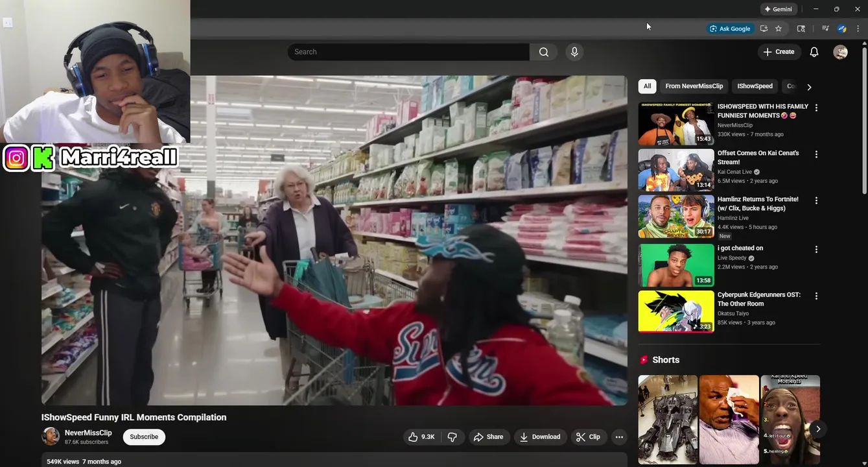
Task: Open the robot mech Short thumbnail
Action: click(668, 420)
